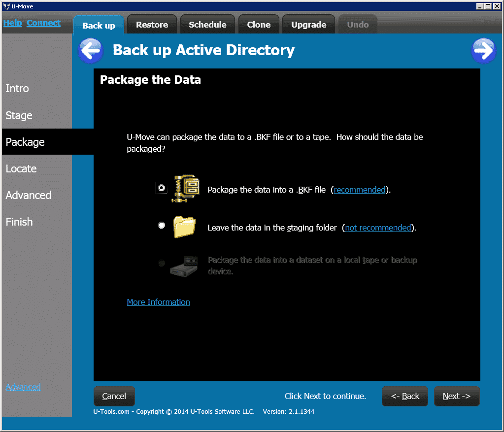The width and height of the screenshot is (504, 432).
Task: Select the Package step in sidebar
Action: pos(48,142)
